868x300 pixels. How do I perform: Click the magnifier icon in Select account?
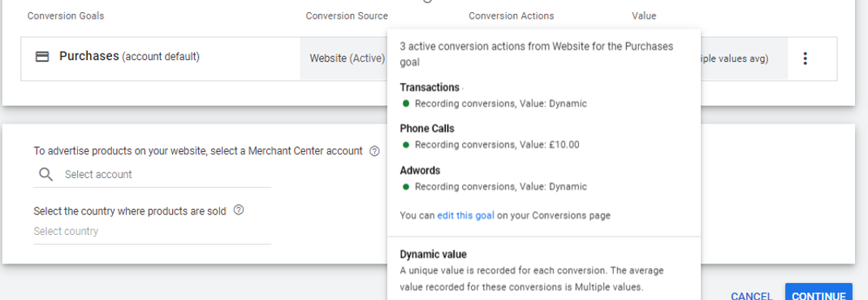coord(46,175)
